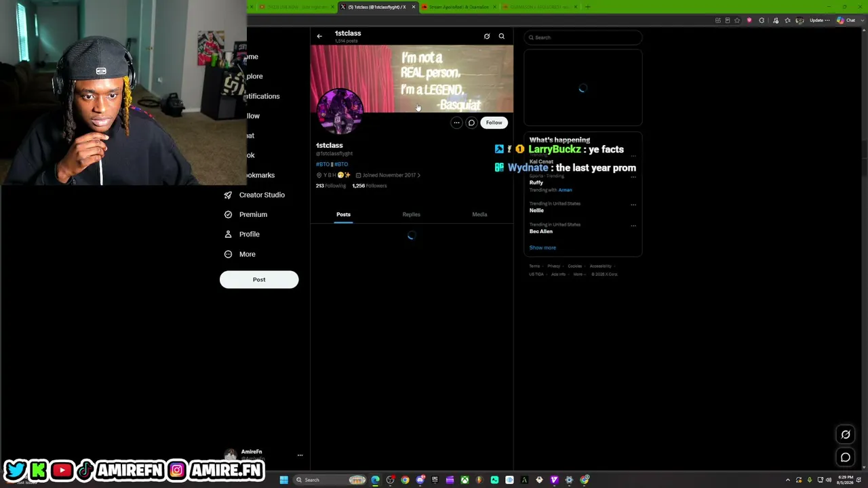Switch to the Stream Apolofied browser tab
Viewport: 868px width, 488px height.
click(x=458, y=7)
